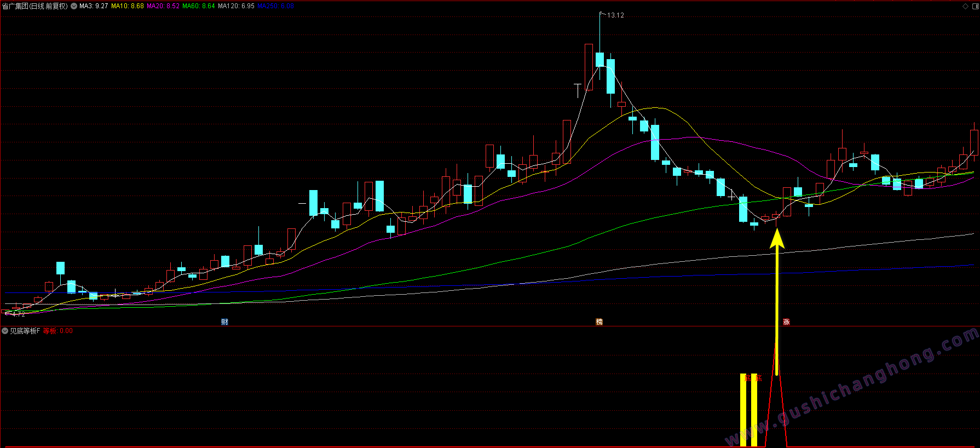Click the diamond icon at top right
The width and height of the screenshot is (980, 448).
click(965, 6)
